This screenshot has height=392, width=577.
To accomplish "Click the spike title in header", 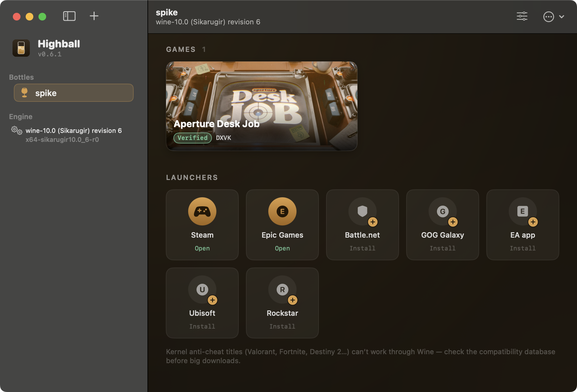I will point(167,12).
